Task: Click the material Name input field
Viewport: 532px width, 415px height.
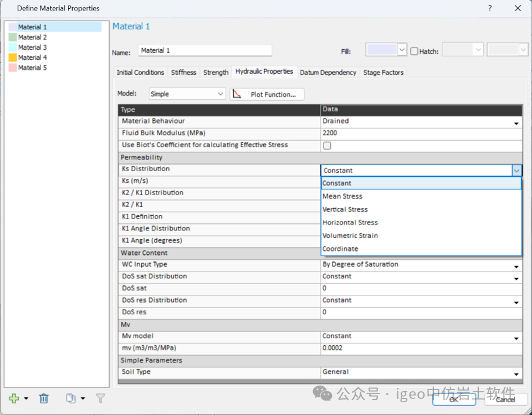Action: click(205, 50)
